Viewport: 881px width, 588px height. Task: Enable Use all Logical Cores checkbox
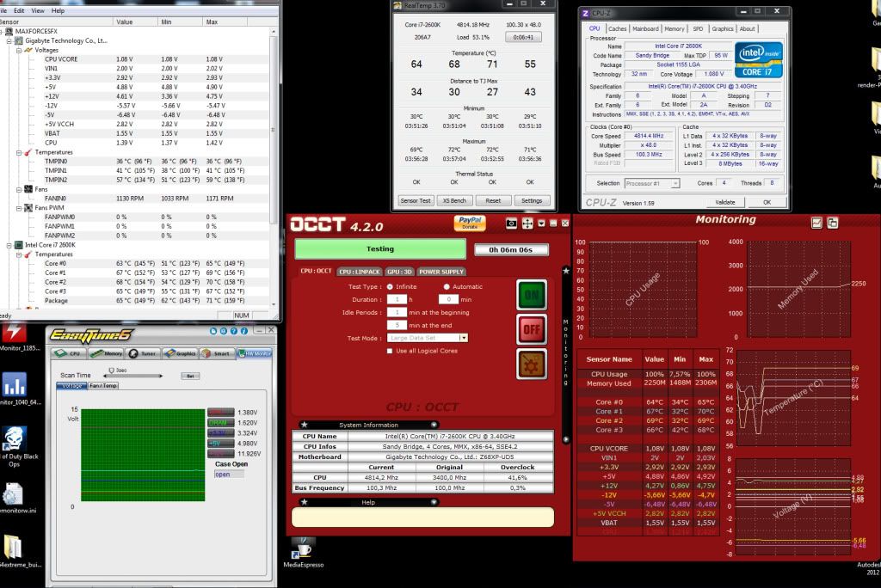391,351
